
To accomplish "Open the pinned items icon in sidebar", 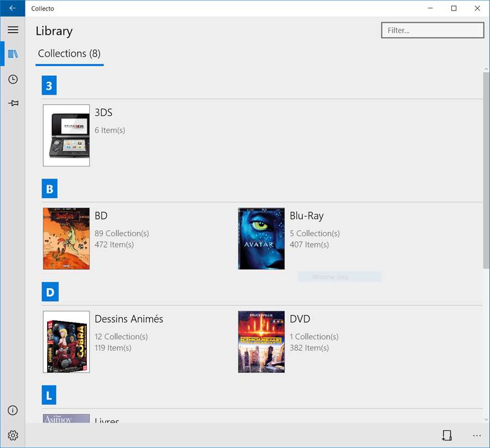I will click(x=13, y=103).
